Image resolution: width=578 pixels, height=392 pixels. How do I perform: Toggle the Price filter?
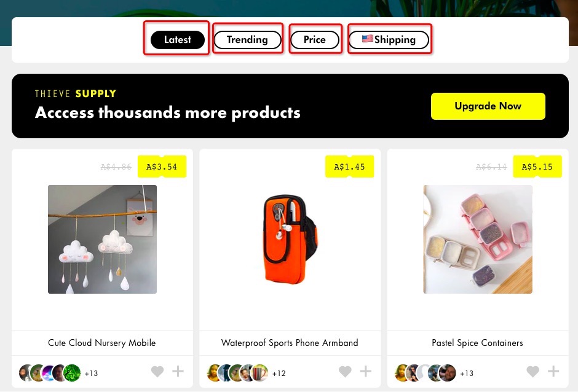(x=315, y=40)
